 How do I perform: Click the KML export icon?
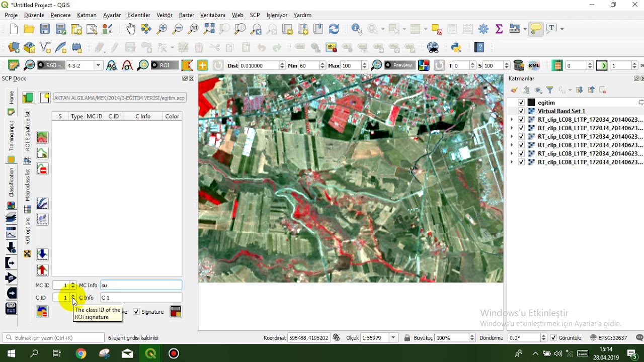[534, 65]
